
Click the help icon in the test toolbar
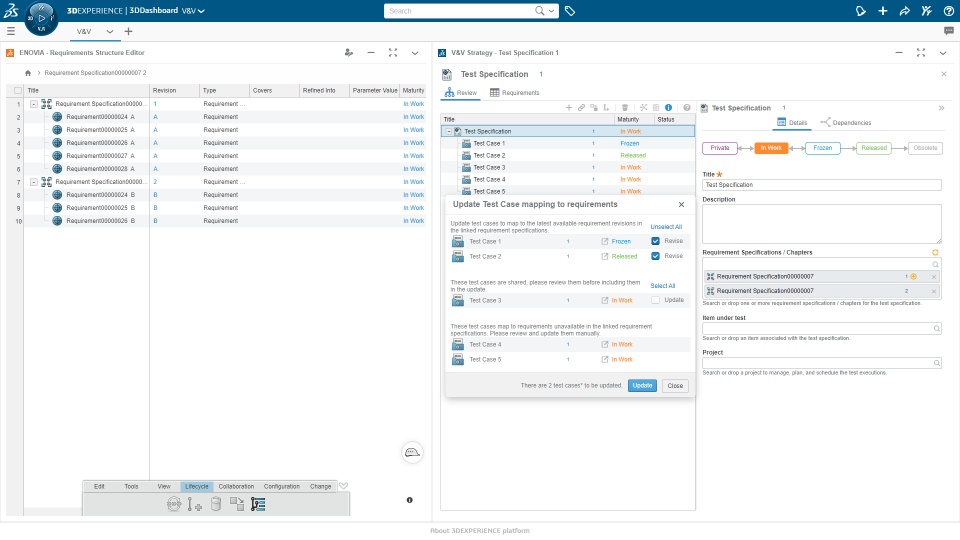click(687, 107)
